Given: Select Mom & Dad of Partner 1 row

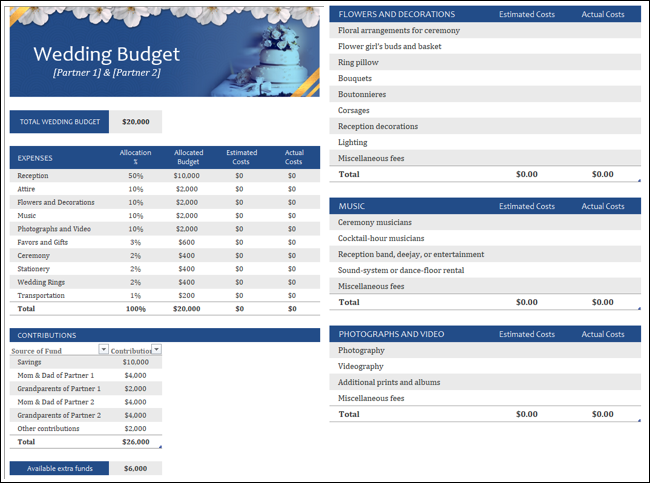Looking at the screenshot, I should point(86,375).
